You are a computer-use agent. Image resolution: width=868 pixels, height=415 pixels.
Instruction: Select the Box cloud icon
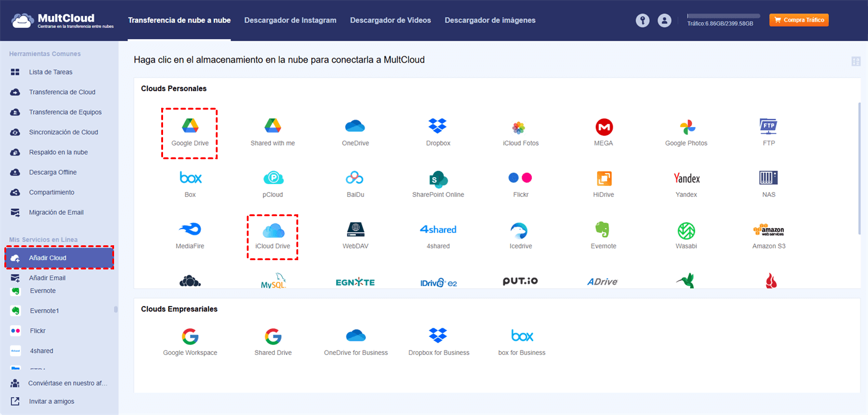coord(190,178)
